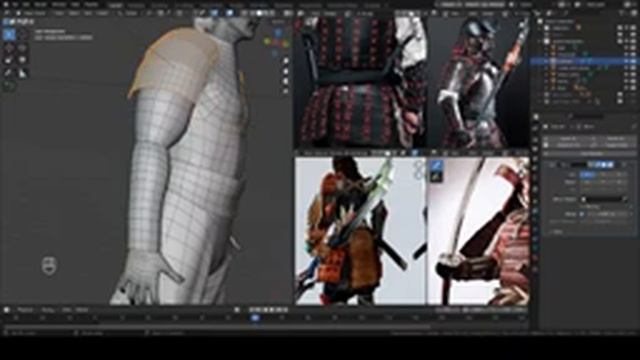Click the Mirror Object field
This screenshot has height=360, width=640.
coord(604,199)
